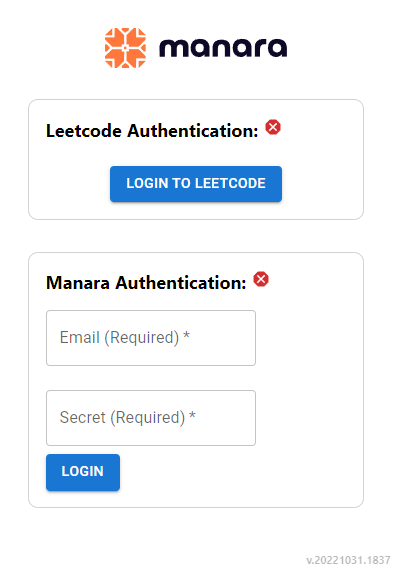Click the version number v.20221031.1837

click(348, 560)
